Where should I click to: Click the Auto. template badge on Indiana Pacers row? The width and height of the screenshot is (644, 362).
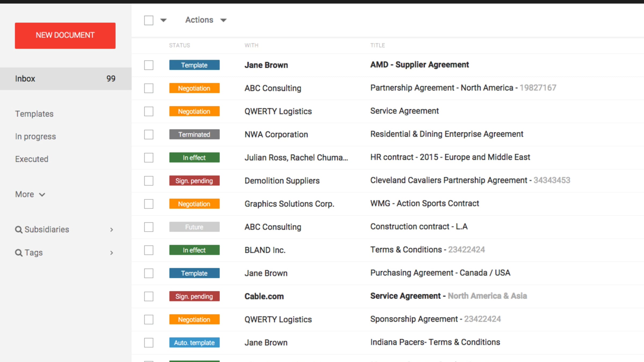pos(194,342)
